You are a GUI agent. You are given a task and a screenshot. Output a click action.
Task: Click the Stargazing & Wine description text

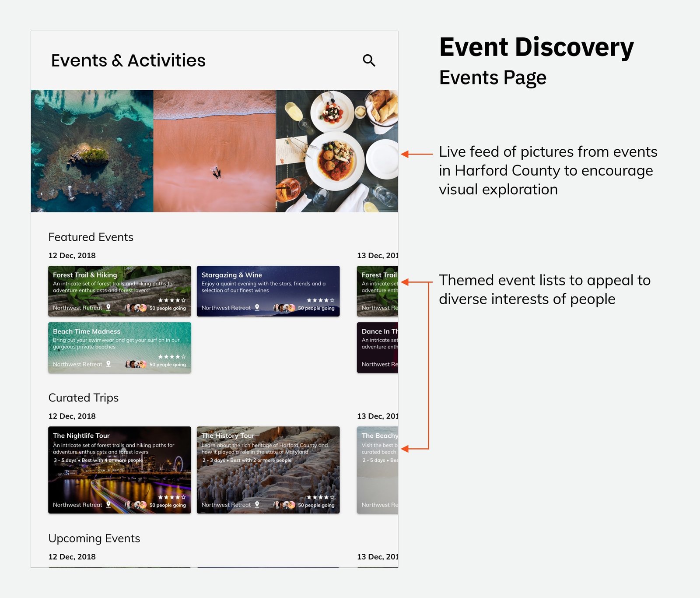263,287
